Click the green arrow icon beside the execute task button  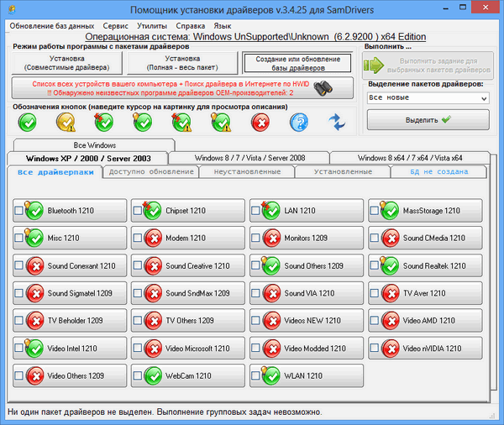pyautogui.click(x=374, y=66)
